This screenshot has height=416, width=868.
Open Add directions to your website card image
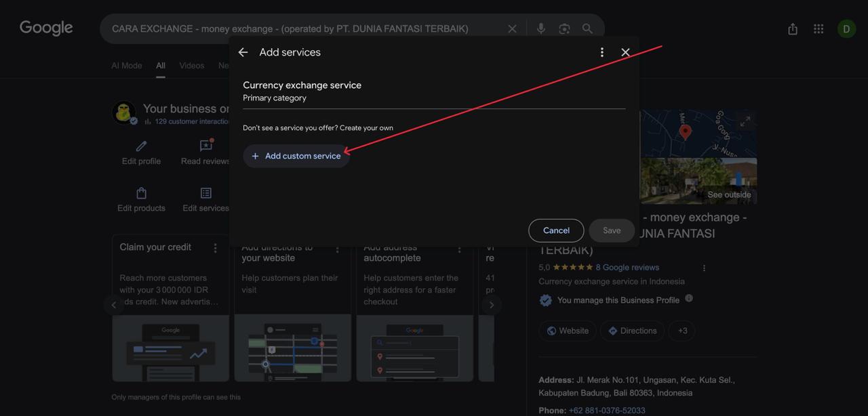tap(293, 348)
